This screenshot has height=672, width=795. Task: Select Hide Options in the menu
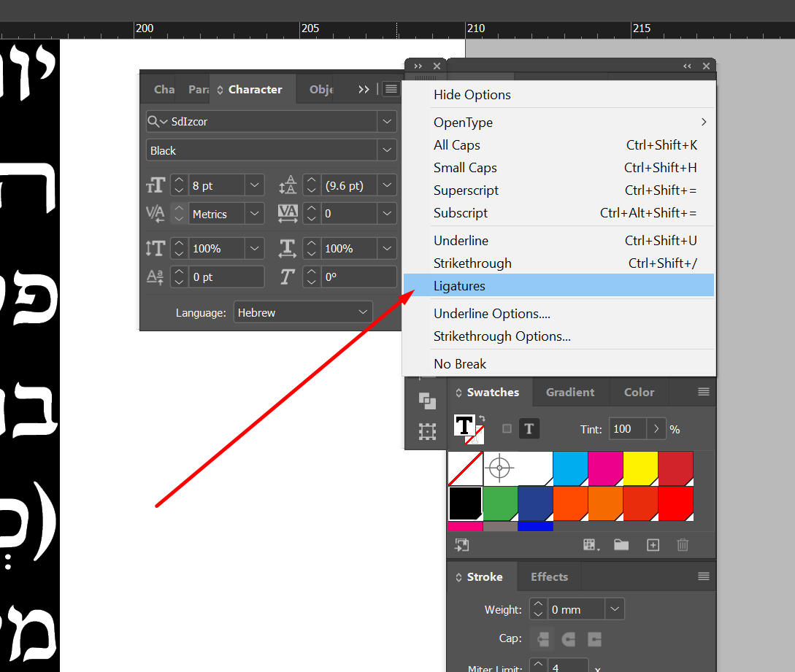(x=558, y=95)
